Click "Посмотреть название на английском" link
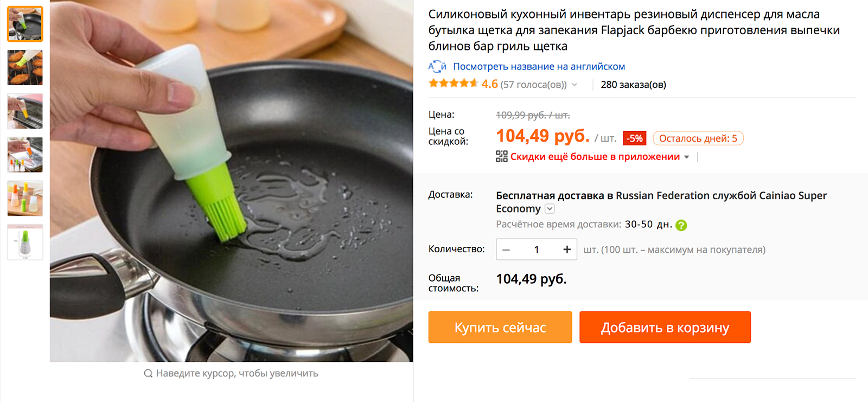868x402 pixels. point(539,67)
